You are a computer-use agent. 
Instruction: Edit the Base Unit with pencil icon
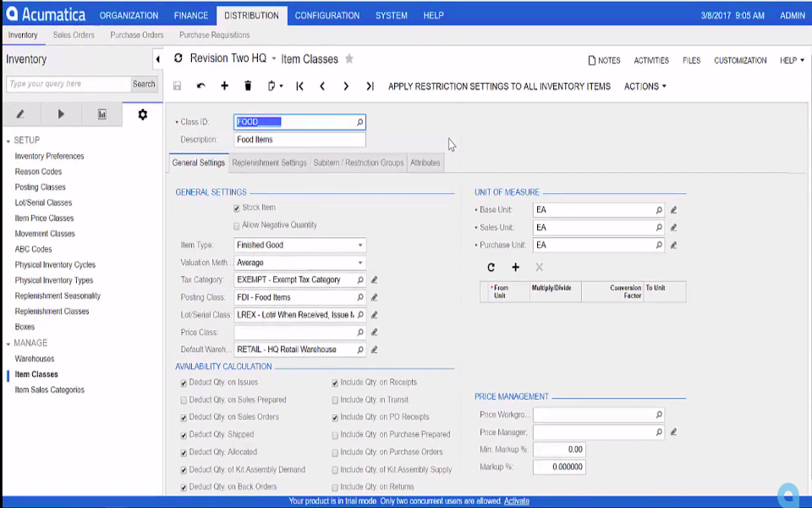click(x=673, y=210)
